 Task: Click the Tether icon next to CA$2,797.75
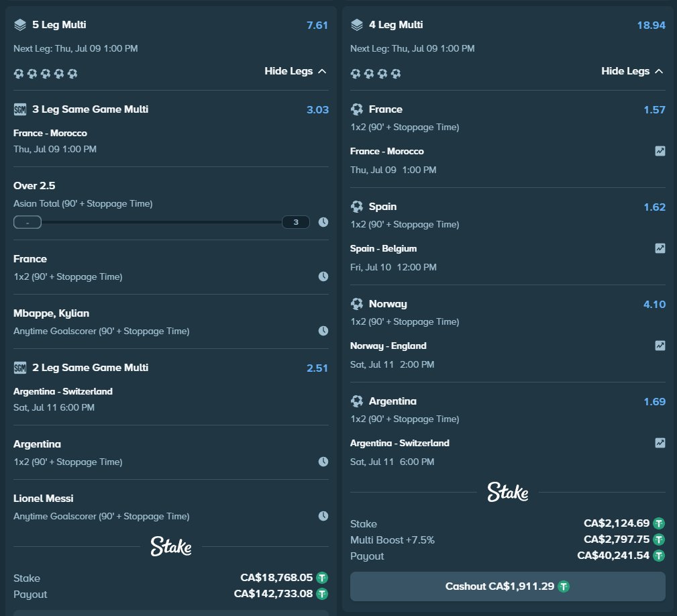pyautogui.click(x=659, y=540)
